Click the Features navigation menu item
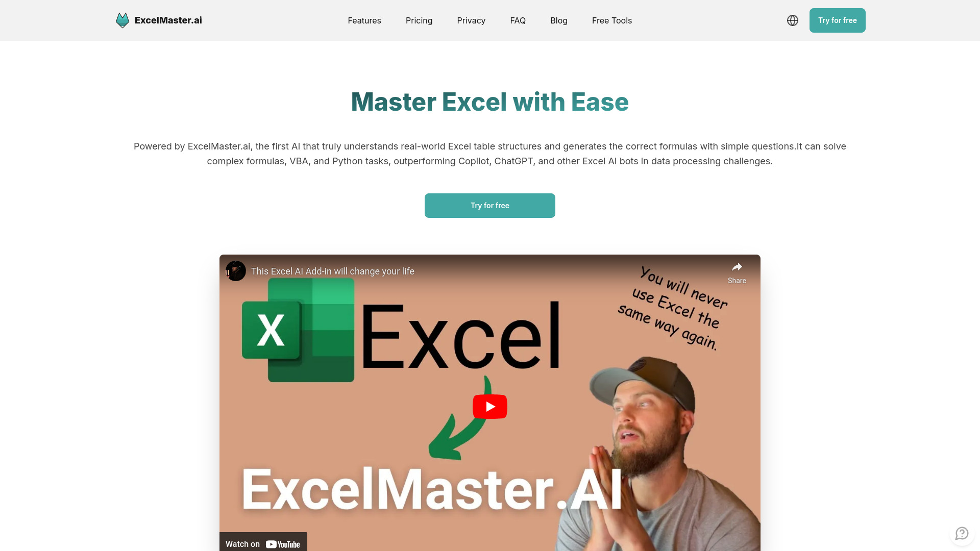Viewport: 980px width, 551px height. tap(364, 20)
